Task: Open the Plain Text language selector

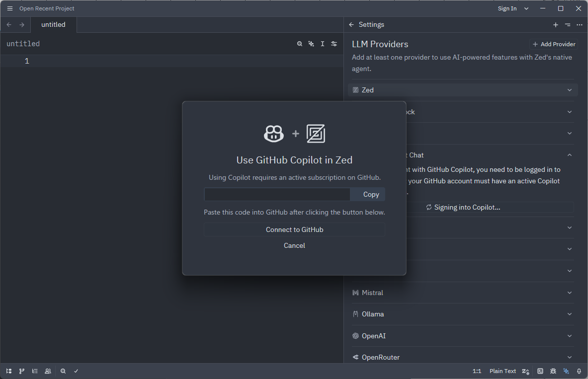Action: pos(503,371)
